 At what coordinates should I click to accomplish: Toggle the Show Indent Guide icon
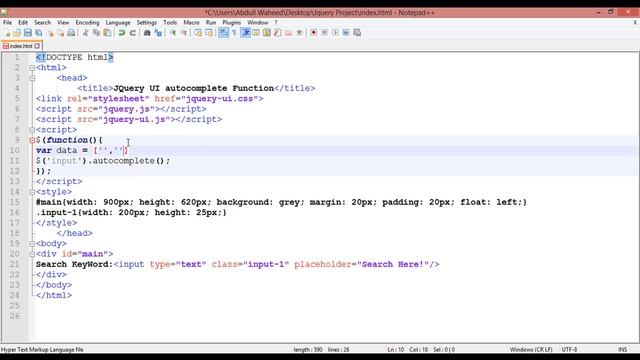245,33
